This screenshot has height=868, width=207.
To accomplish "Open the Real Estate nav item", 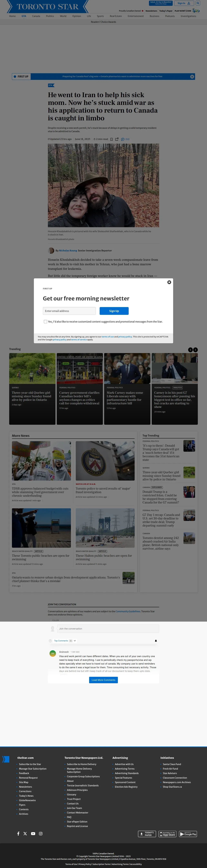I will (116, 16).
